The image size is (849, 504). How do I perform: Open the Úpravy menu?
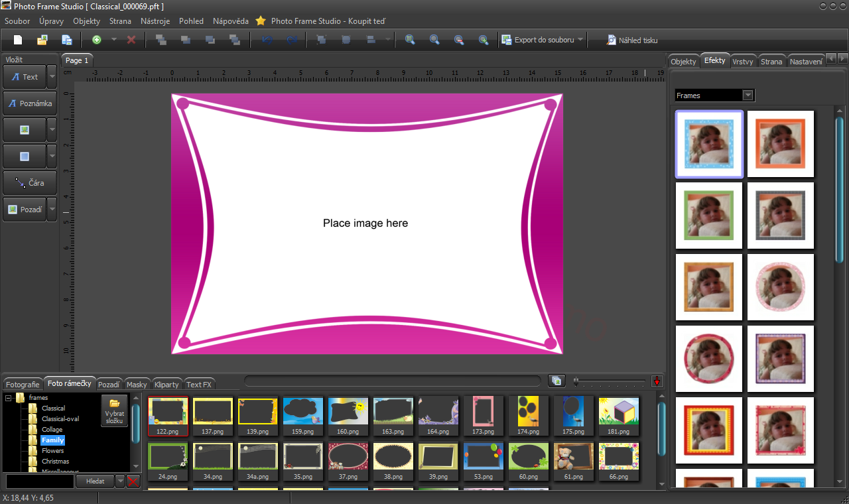pos(51,21)
